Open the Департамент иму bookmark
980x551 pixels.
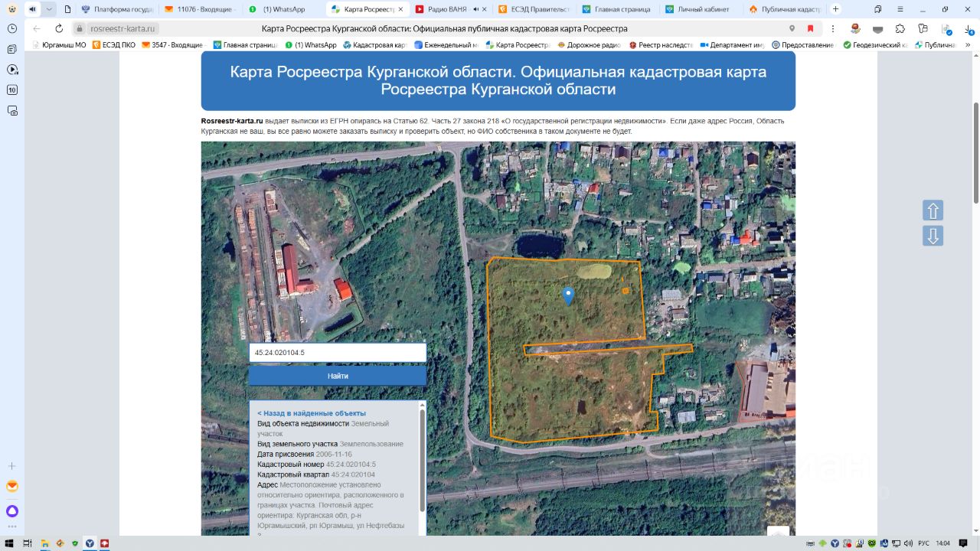coord(732,45)
